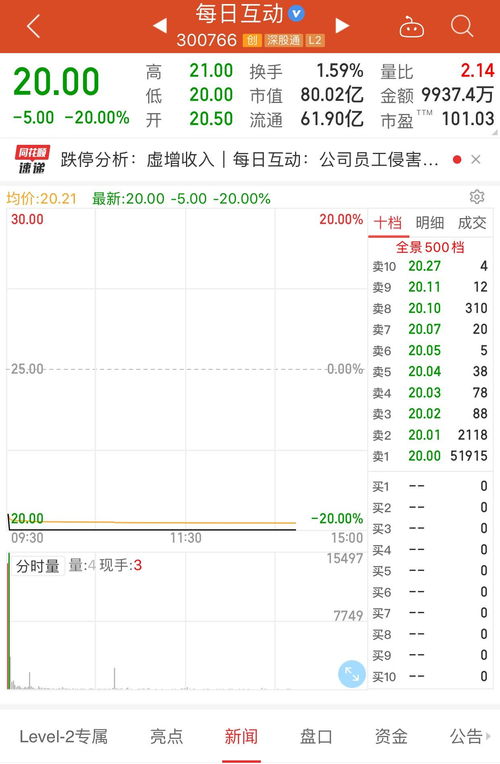The height and width of the screenshot is (764, 500).
Task: Tap the 现手:3 current lots value
Action: point(120,565)
